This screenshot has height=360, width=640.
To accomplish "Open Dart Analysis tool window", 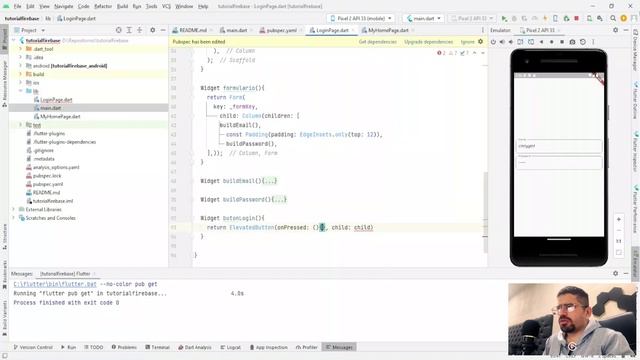I will pyautogui.click(x=195, y=347).
